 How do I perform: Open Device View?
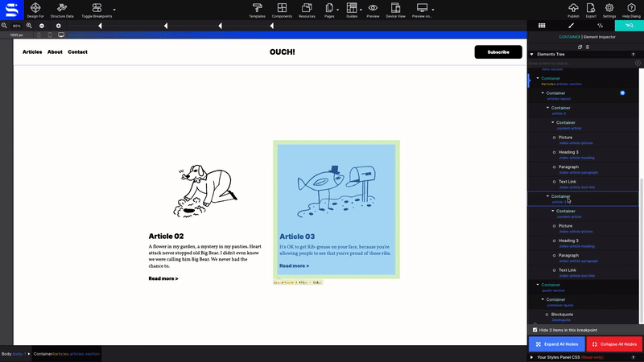coord(395,10)
